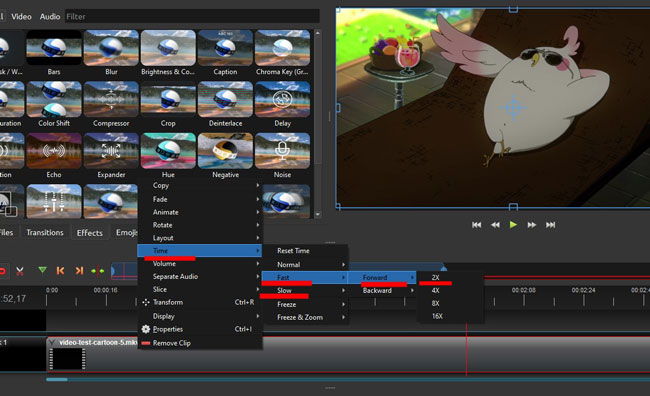Select the Blur effect thumbnail

[x=111, y=48]
